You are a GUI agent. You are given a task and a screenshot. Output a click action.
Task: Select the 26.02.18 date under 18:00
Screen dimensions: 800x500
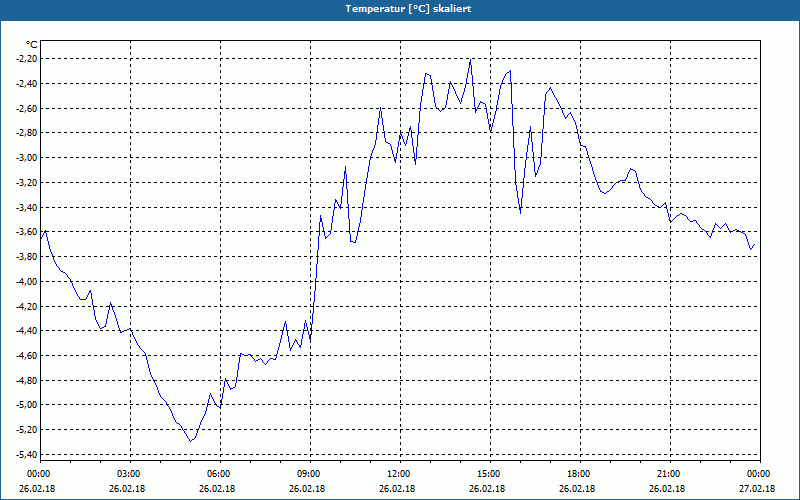coord(577,489)
